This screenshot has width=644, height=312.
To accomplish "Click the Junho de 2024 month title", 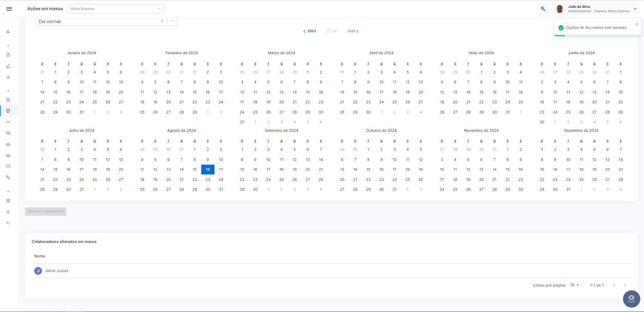I will pyautogui.click(x=581, y=53).
